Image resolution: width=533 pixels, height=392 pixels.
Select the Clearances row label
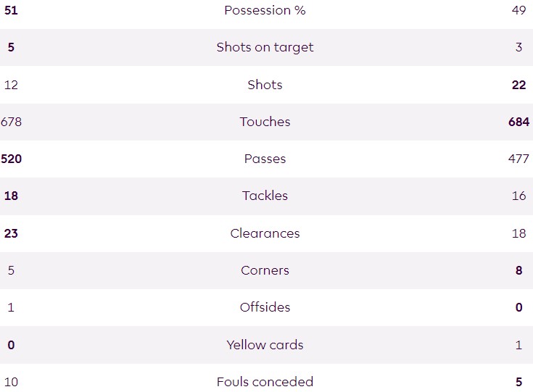click(265, 233)
